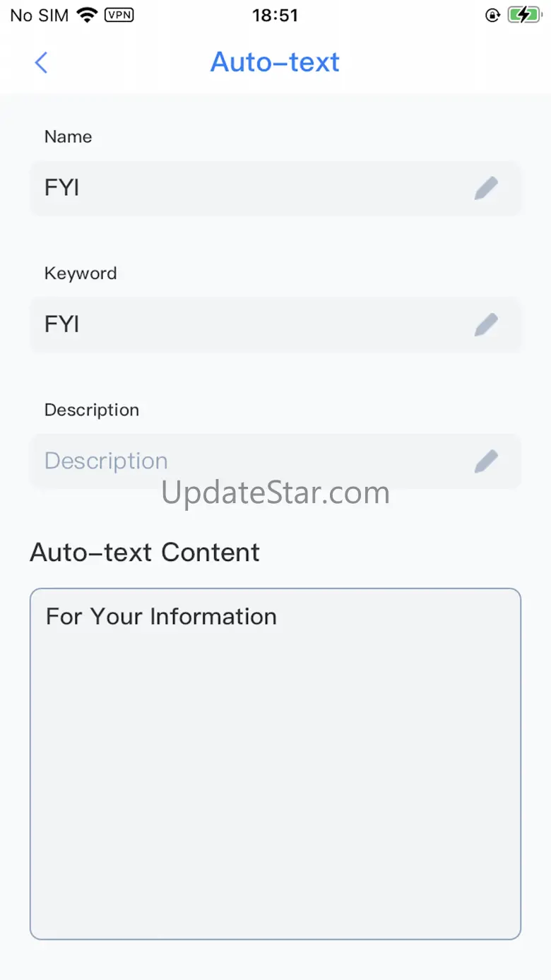551x980 pixels.
Task: Click the 18:51 clock in status bar
Action: pos(275,15)
